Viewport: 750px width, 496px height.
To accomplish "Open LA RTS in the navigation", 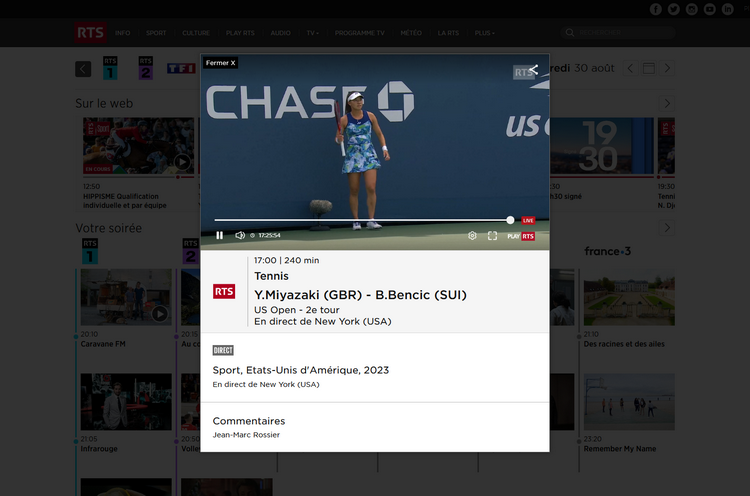I will pos(448,33).
